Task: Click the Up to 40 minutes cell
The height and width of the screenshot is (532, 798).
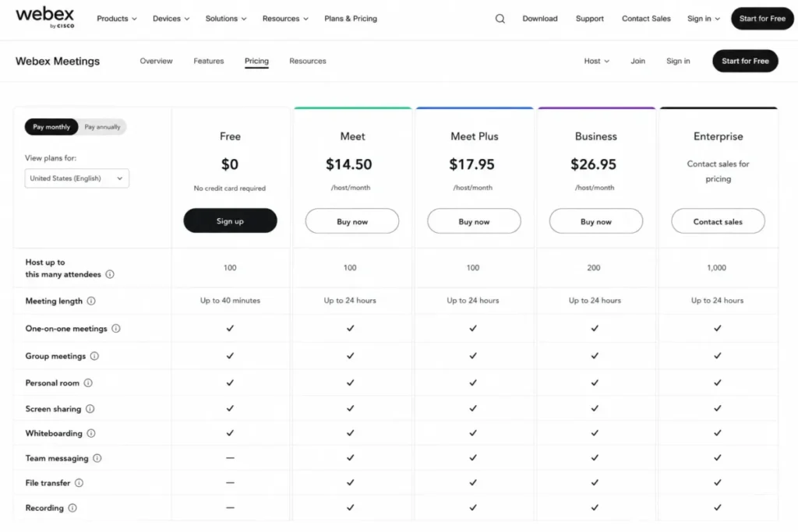Action: pyautogui.click(x=230, y=301)
